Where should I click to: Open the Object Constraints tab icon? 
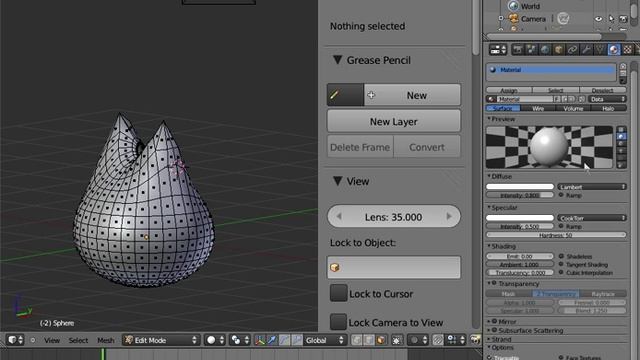[x=572, y=50]
